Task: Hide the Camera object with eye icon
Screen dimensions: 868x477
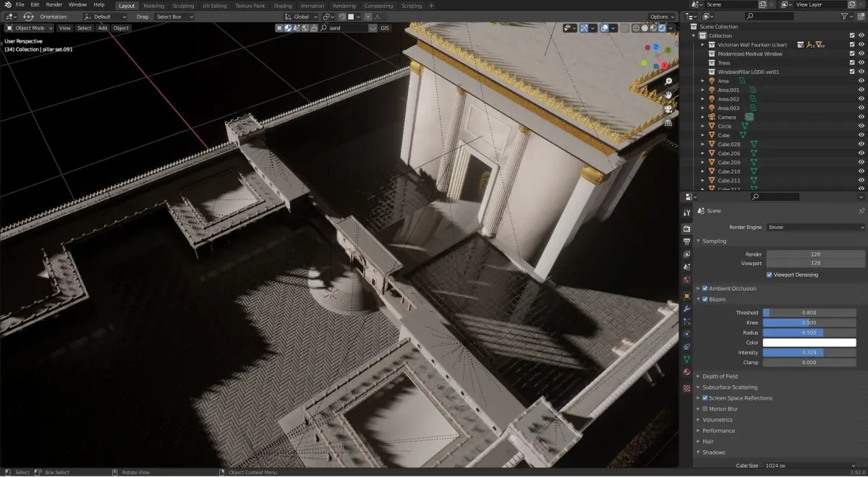Action: point(861,117)
